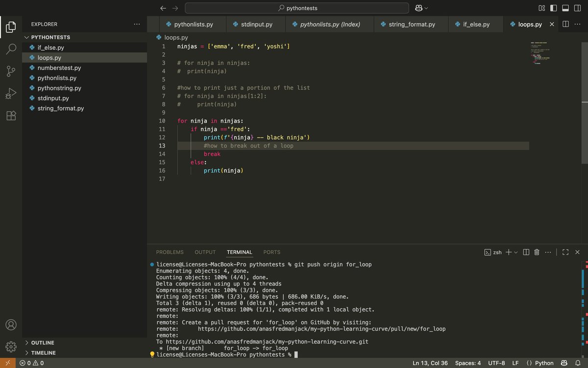Maximize the terminal panel size
This screenshot has width=588, height=368.
click(566, 252)
